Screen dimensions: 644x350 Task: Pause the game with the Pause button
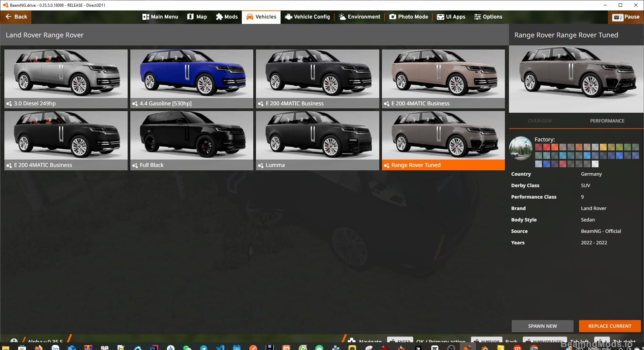click(x=626, y=17)
